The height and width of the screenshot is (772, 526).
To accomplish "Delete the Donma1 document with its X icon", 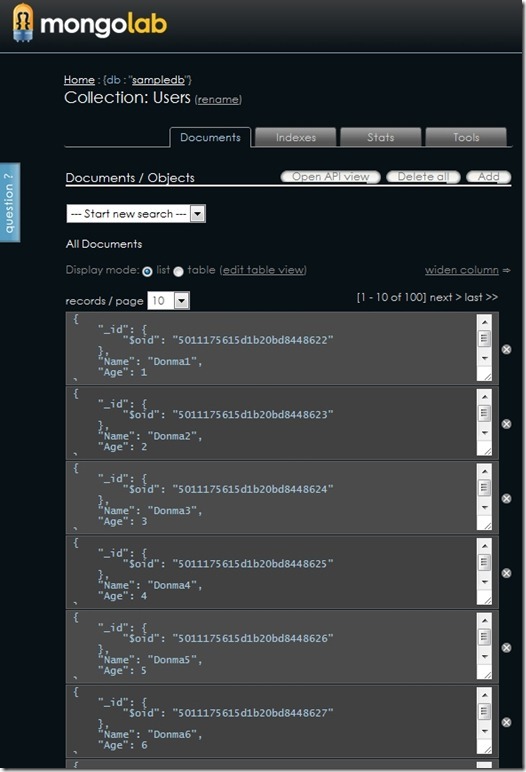I will 506,350.
